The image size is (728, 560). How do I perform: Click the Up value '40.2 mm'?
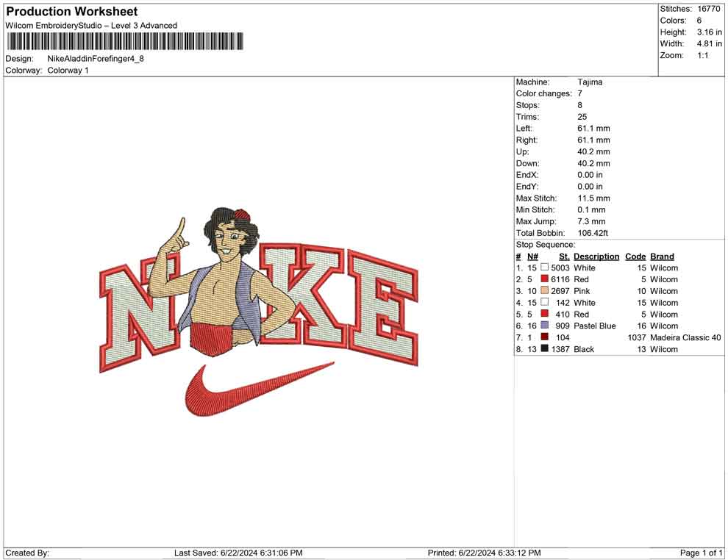[x=594, y=151]
